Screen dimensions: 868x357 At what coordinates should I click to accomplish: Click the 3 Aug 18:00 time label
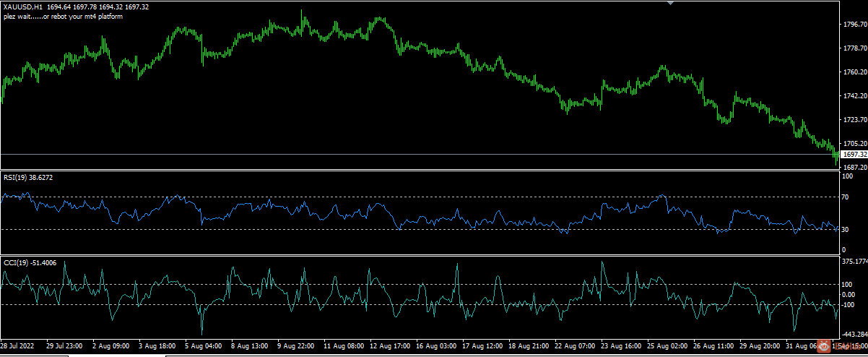(x=157, y=347)
